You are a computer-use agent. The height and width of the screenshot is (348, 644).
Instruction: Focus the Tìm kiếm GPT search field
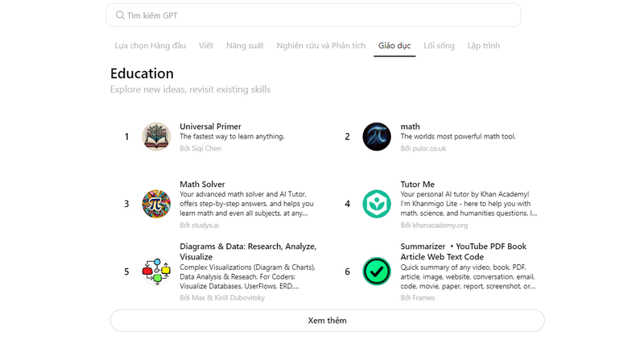point(313,15)
